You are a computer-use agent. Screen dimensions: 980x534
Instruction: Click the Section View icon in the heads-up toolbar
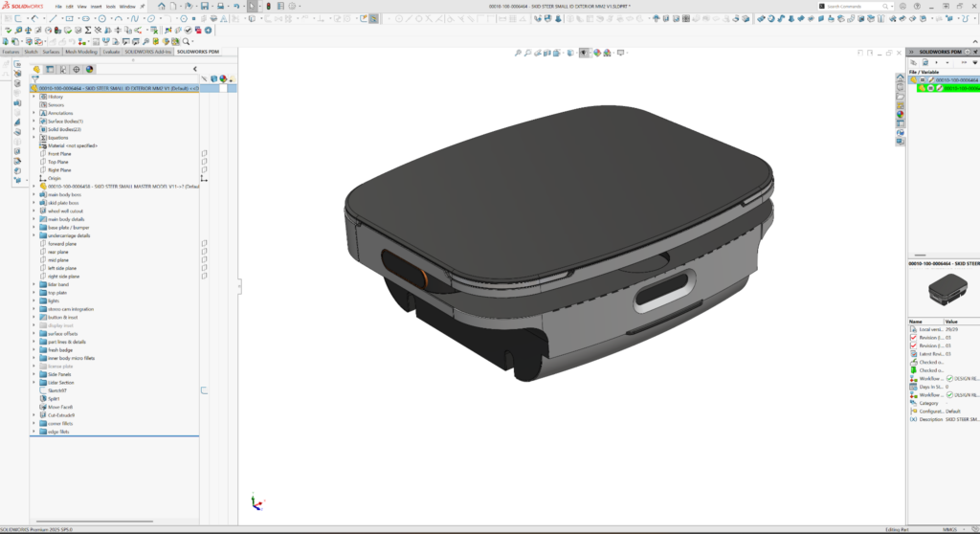click(x=546, y=54)
